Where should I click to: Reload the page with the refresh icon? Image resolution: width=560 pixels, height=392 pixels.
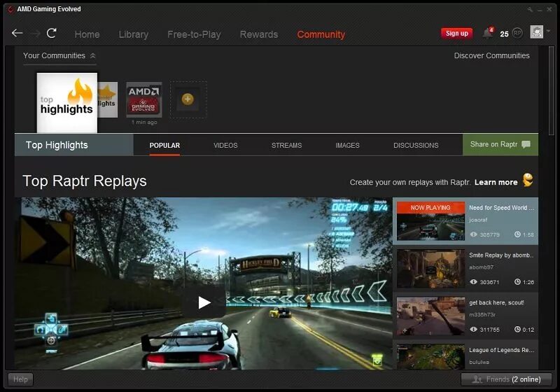[x=52, y=33]
